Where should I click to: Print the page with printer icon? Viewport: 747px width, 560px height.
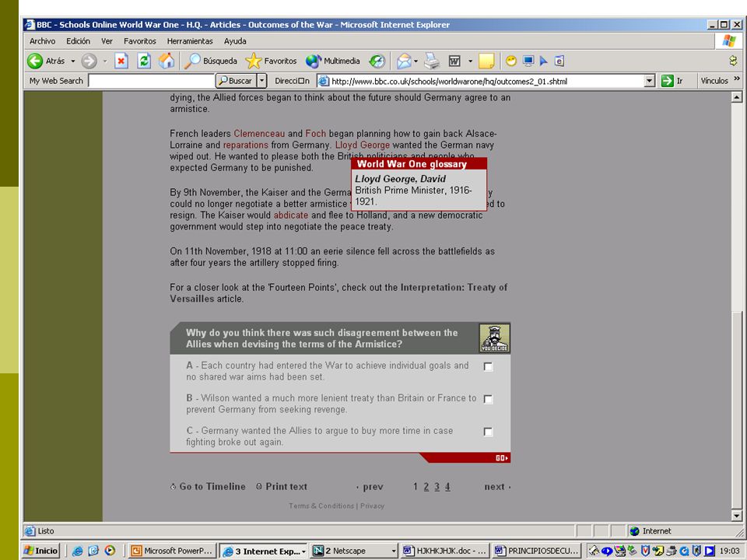(x=432, y=61)
